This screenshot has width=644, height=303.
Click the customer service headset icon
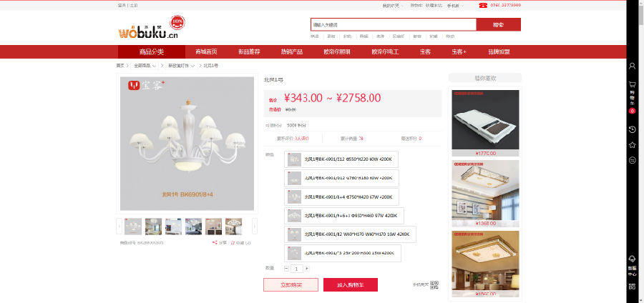click(632, 259)
